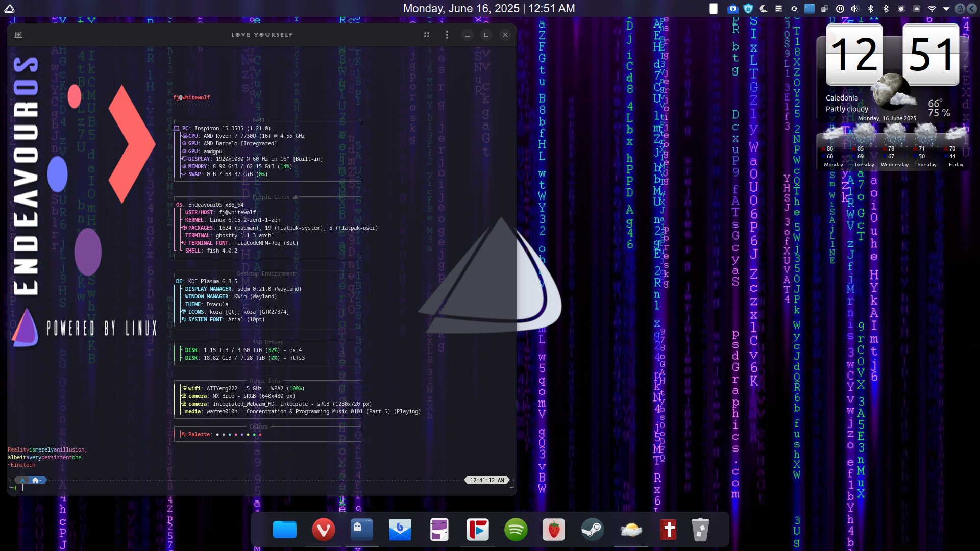Screen dimensions: 980x551
Task: Click the wifi ATTYemg222 line
Action: pos(243,388)
